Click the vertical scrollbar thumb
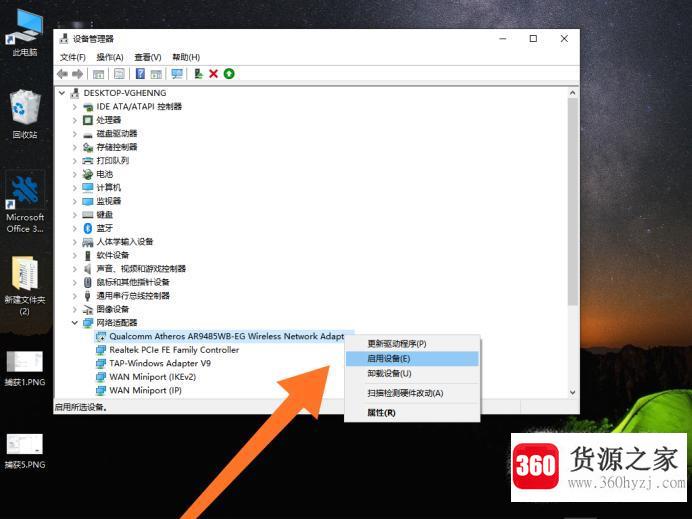Screen dimensions: 692x519 (x=572, y=201)
